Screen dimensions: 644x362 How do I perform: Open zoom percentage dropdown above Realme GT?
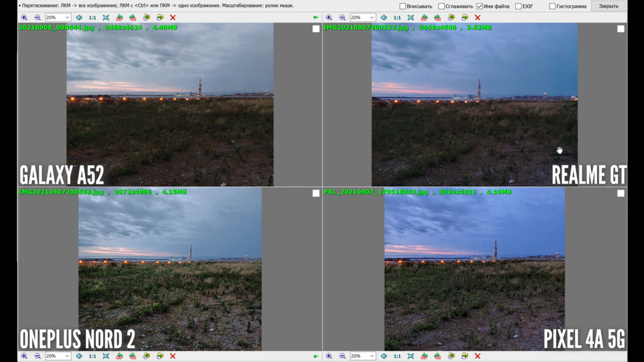click(372, 17)
